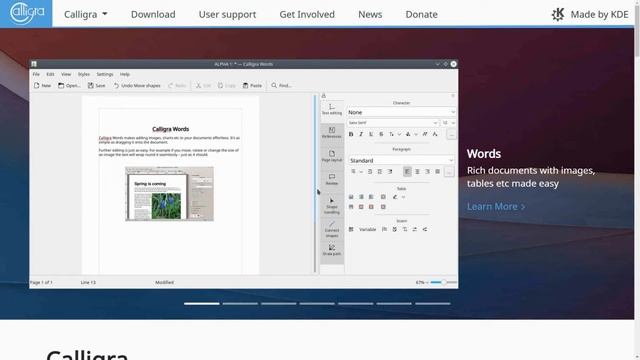
Task: Open the paragraph style Standard dropdown
Action: coord(401,160)
